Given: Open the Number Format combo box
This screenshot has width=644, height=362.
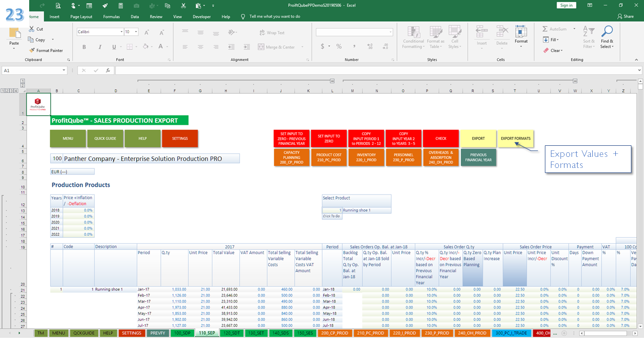Looking at the screenshot, I should click(x=354, y=32).
